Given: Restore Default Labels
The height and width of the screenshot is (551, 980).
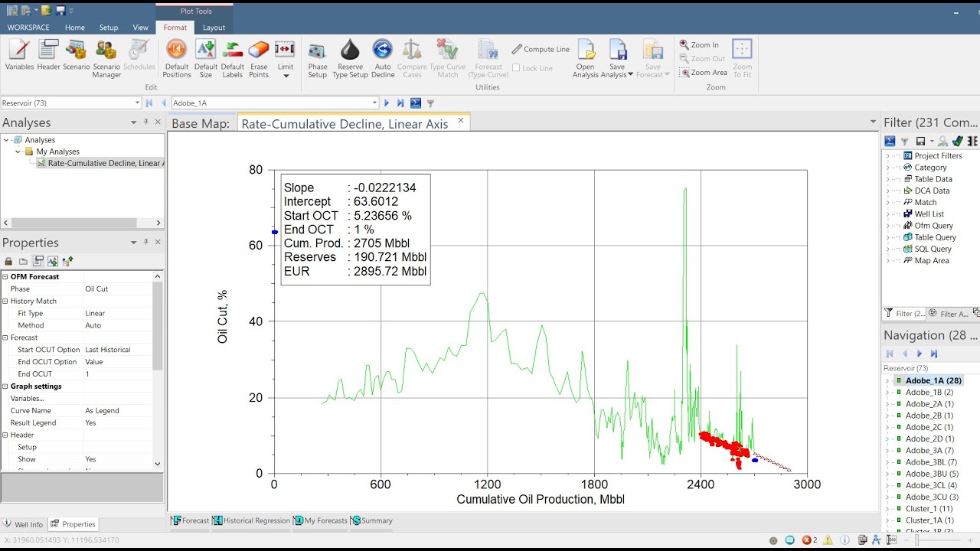Looking at the screenshot, I should [x=233, y=59].
